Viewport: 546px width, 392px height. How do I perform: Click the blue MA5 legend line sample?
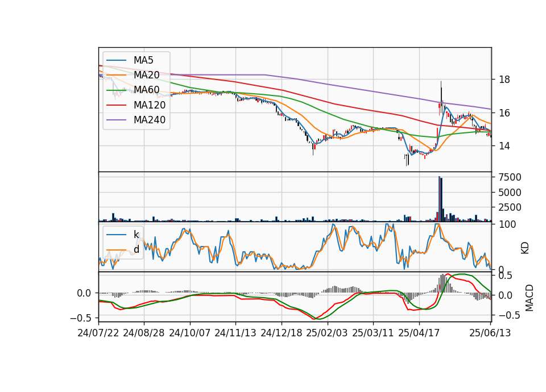[116, 60]
